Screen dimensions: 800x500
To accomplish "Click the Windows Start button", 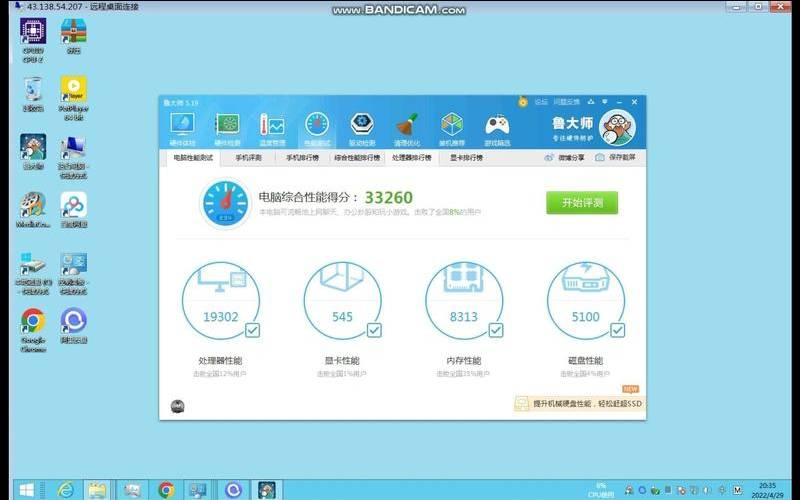I will point(26,490).
